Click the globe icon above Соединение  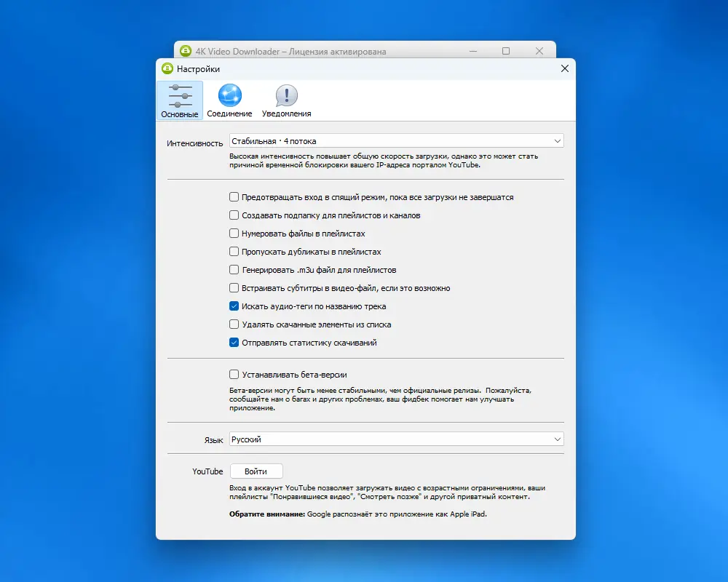(x=229, y=95)
